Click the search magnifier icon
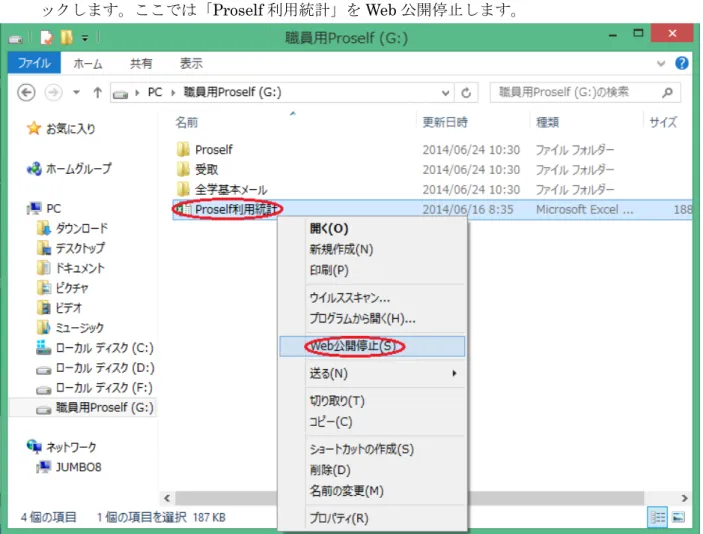The image size is (703, 534). coord(667,92)
